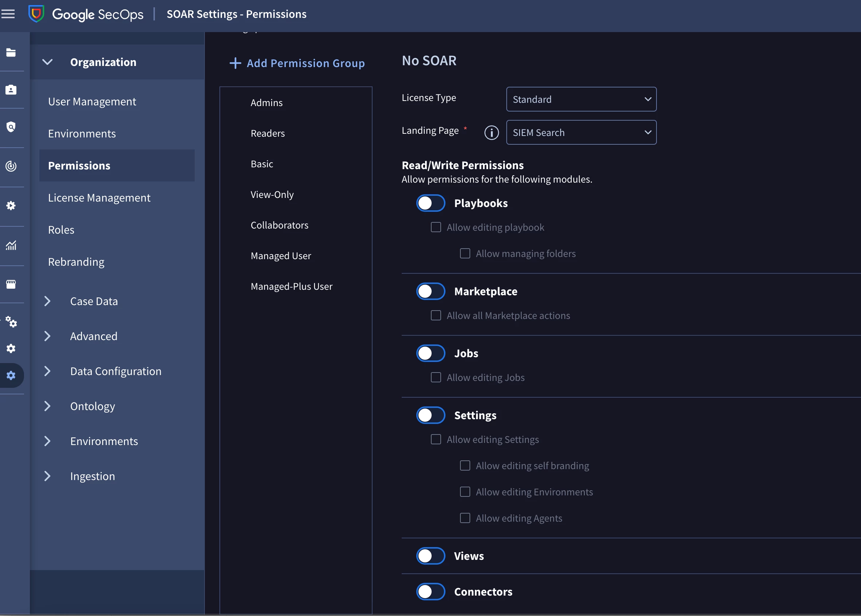
Task: Open the Cases folder icon in sidebar
Action: pyautogui.click(x=11, y=52)
